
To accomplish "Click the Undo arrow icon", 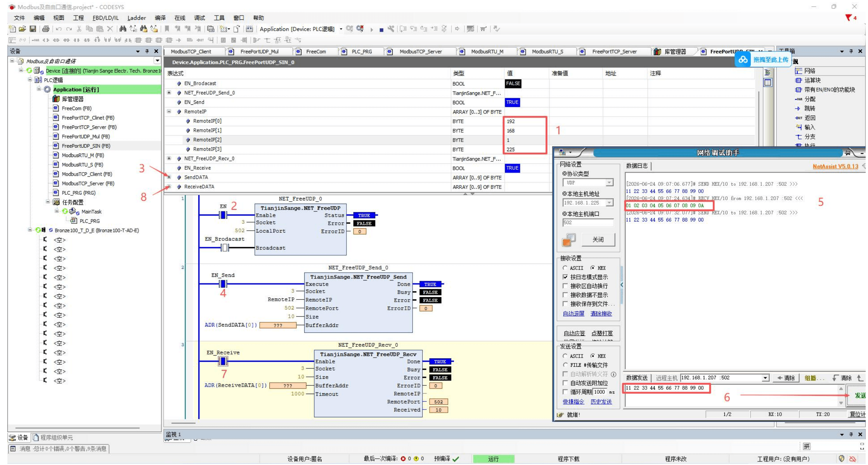I will (59, 29).
